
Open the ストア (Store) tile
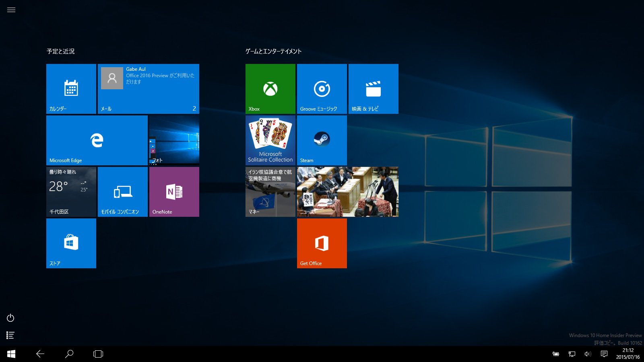[71, 243]
